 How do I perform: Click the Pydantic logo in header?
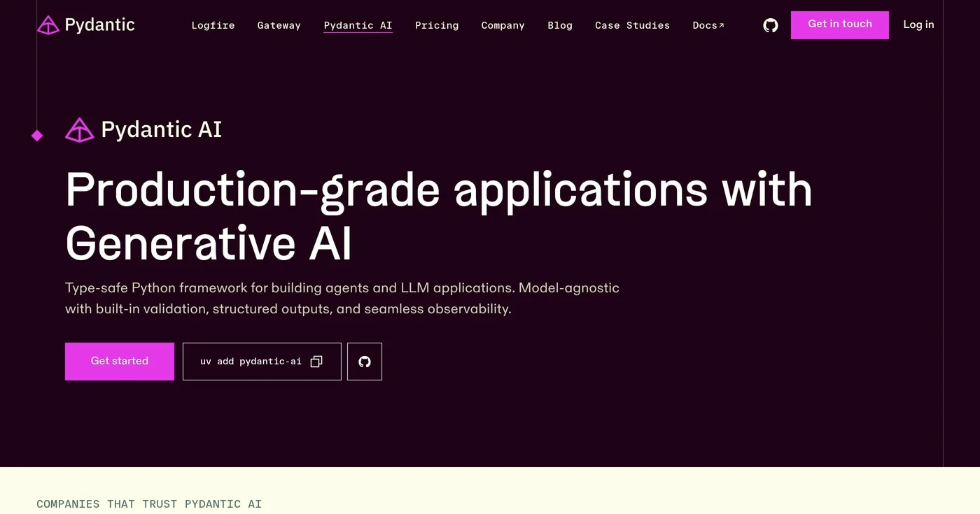[x=85, y=25]
